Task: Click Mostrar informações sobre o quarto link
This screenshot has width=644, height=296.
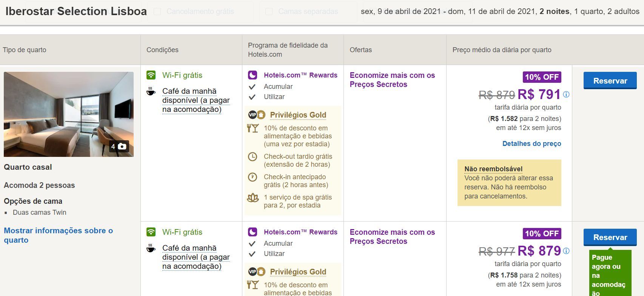Action: coord(59,235)
